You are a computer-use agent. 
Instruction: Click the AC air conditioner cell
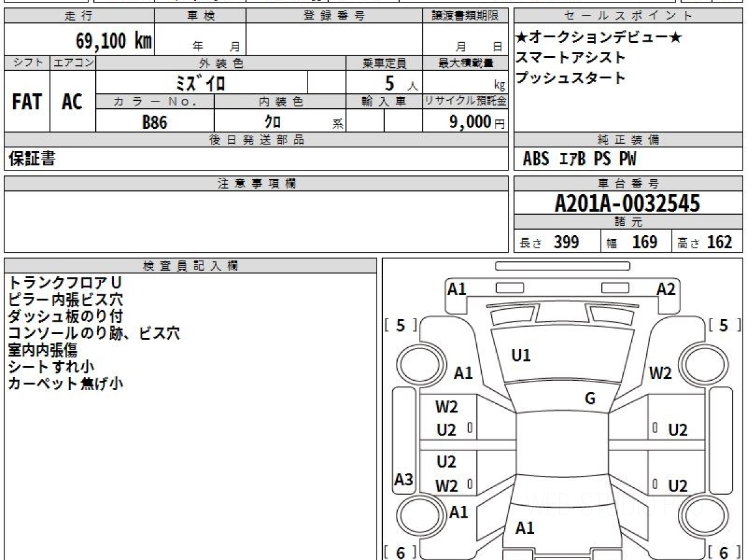[72, 102]
